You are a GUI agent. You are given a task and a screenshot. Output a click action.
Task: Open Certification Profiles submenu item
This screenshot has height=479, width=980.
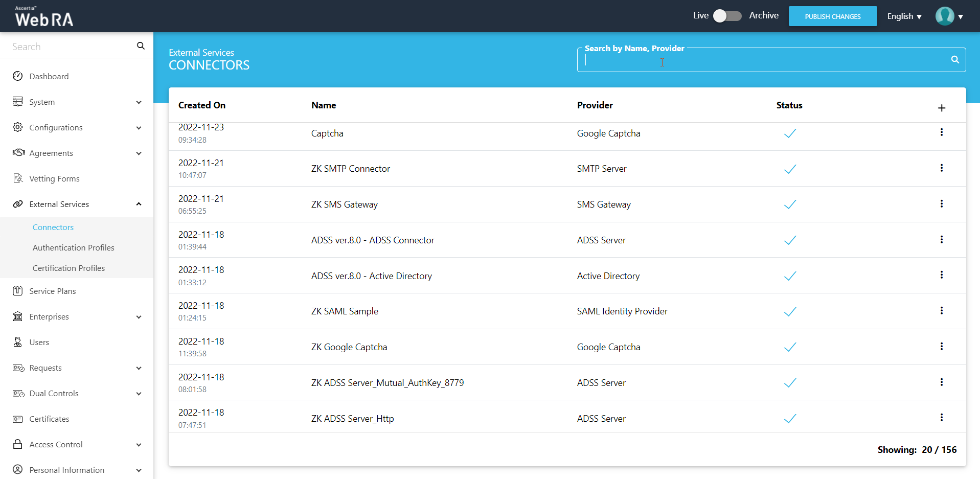[69, 268]
